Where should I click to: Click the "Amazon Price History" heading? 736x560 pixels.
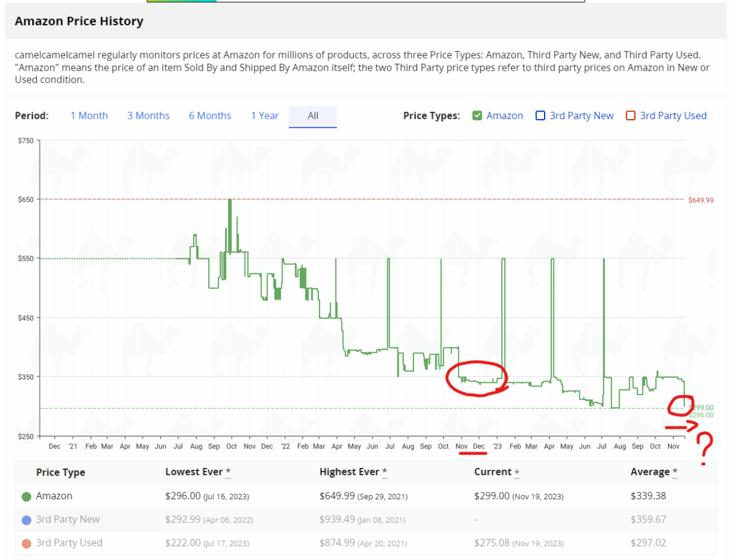(79, 21)
